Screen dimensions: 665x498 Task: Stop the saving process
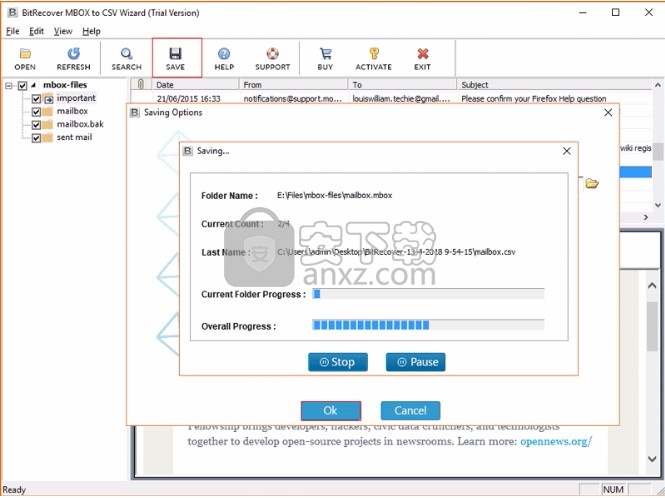point(338,362)
